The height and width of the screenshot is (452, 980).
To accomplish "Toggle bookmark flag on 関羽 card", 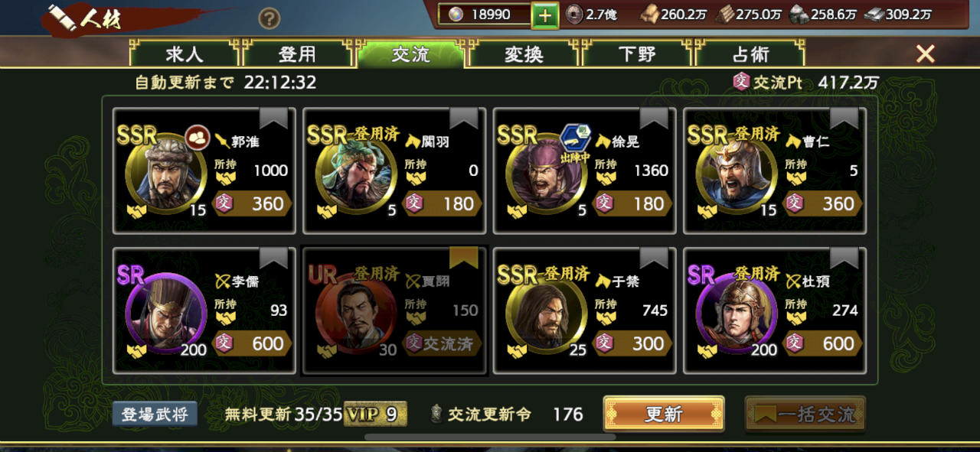I will tap(463, 118).
